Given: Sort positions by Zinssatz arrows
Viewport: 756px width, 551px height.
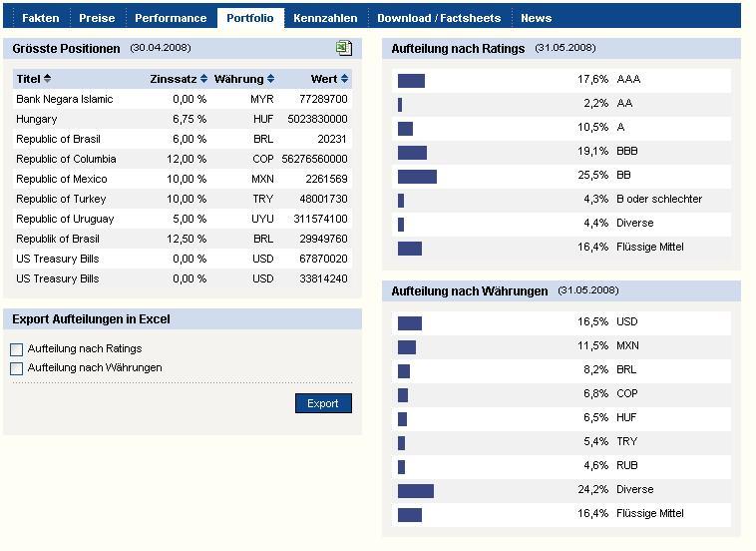Looking at the screenshot, I should (203, 79).
